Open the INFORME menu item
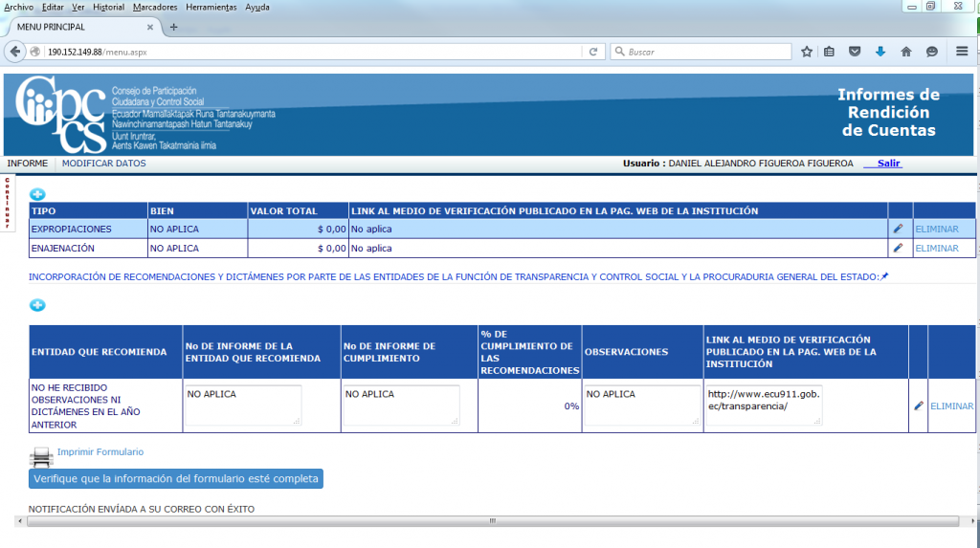The width and height of the screenshot is (980, 548). [x=27, y=164]
